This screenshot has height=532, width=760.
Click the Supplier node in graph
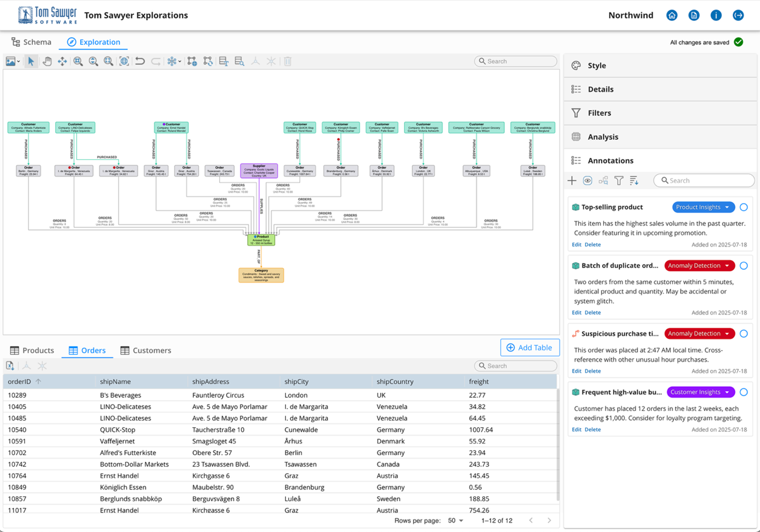point(259,171)
